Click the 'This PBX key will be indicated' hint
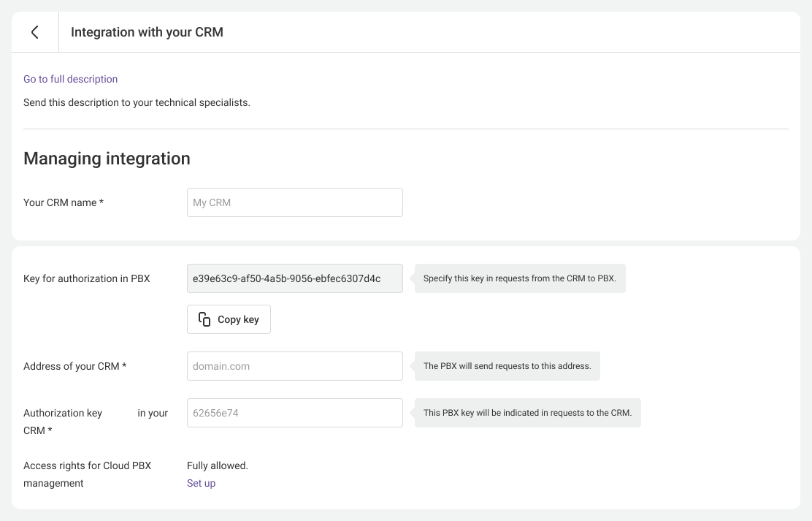This screenshot has height=521, width=812. [527, 413]
